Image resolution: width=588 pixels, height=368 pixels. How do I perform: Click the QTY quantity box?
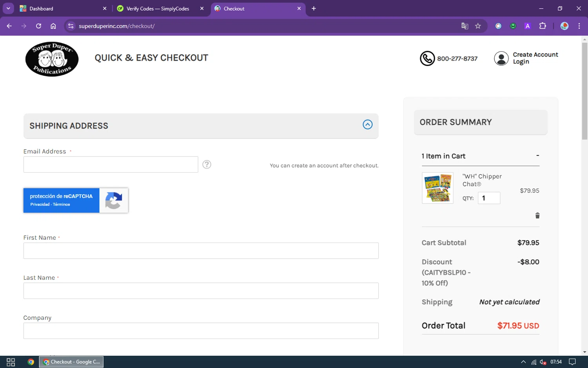click(489, 198)
